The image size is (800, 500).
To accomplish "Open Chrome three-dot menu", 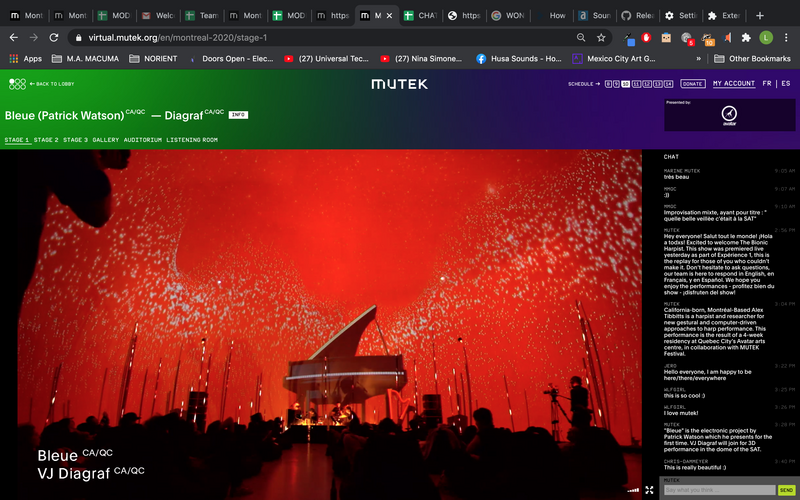I will pos(786,37).
